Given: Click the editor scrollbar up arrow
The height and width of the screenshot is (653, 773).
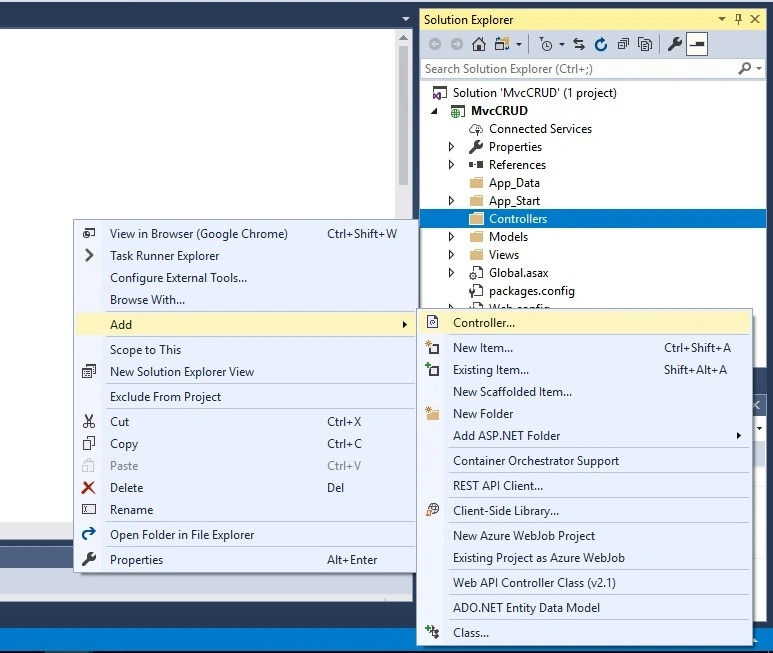Looking at the screenshot, I should click(x=403, y=38).
